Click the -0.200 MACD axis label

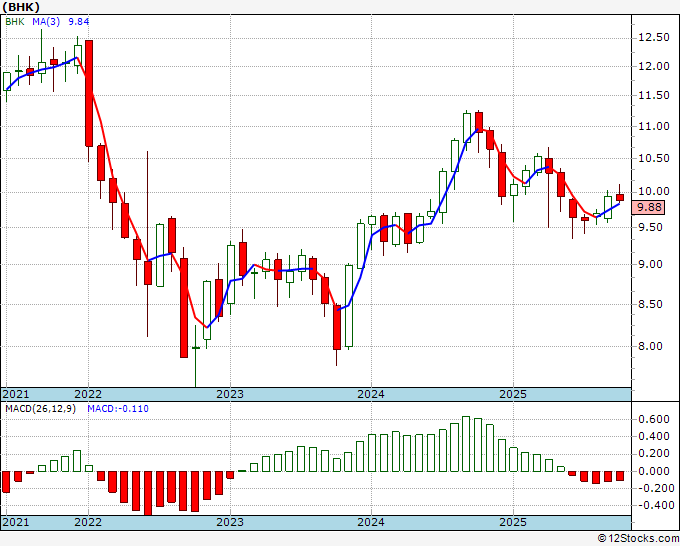654,488
